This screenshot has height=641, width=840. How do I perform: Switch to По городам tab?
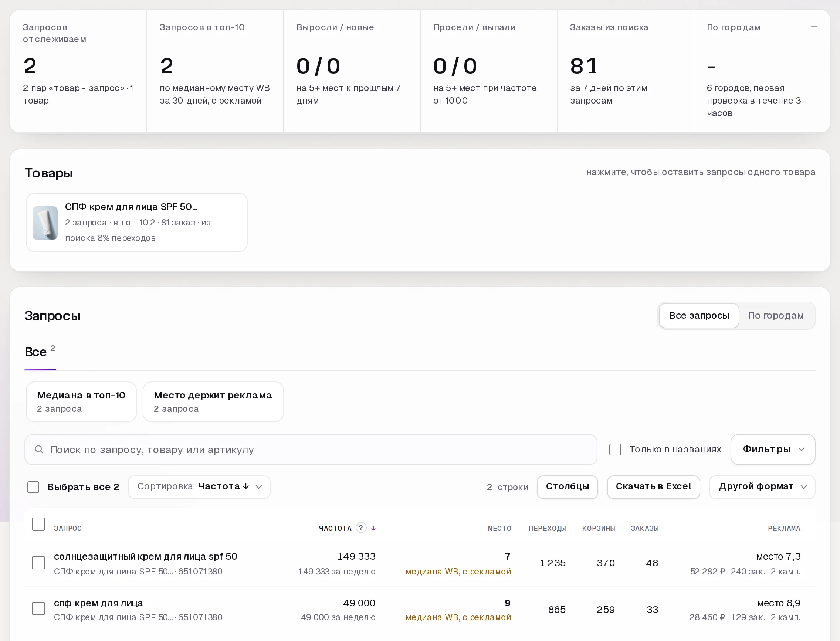click(776, 316)
